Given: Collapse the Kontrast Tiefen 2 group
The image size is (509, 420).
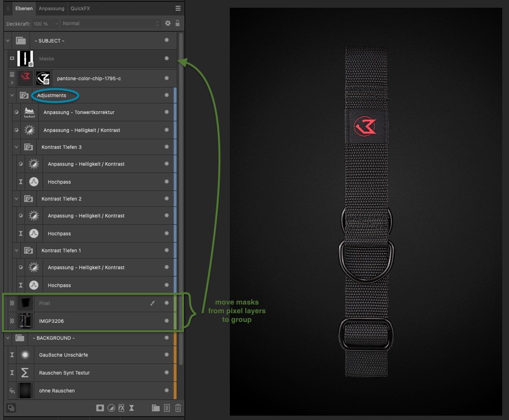Looking at the screenshot, I should coord(16,199).
